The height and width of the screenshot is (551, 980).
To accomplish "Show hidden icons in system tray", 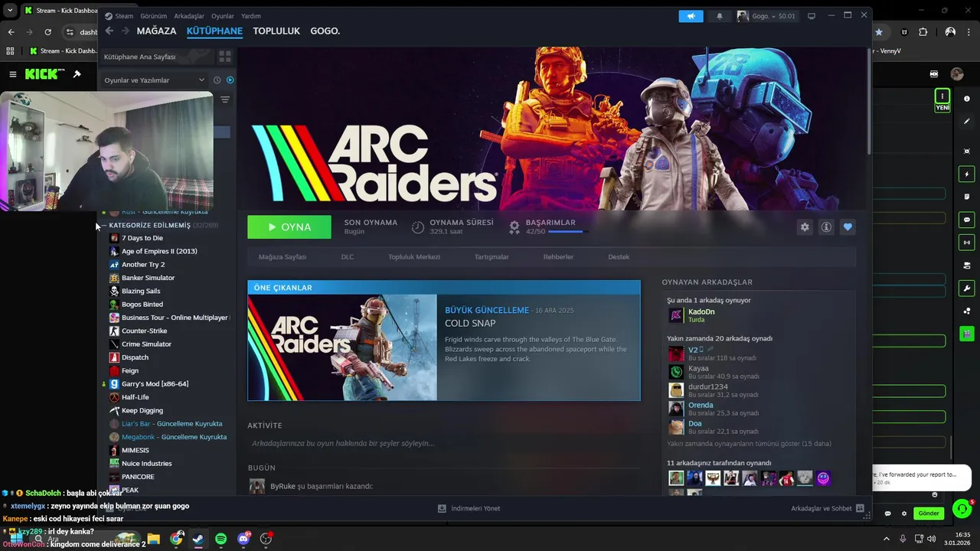I will (x=887, y=539).
